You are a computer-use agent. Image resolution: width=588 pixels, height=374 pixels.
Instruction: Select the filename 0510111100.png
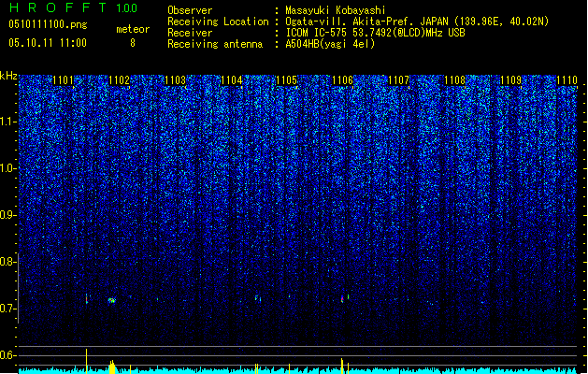coord(48,24)
